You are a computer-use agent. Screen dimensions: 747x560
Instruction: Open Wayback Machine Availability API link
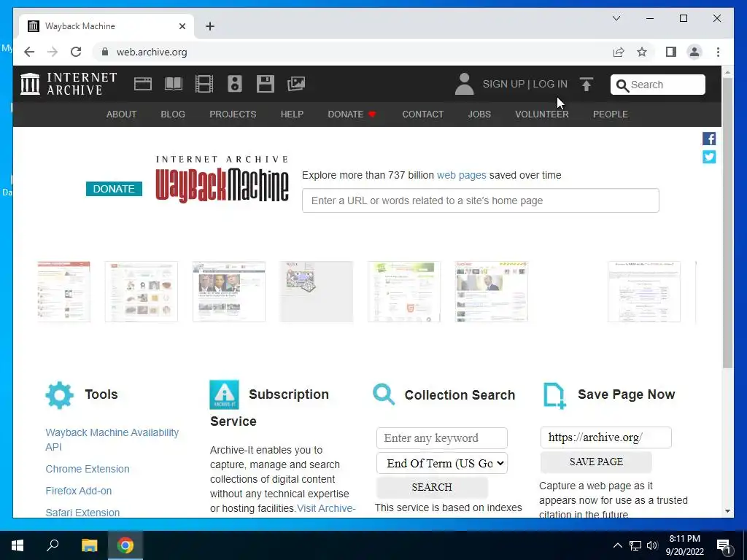point(112,440)
